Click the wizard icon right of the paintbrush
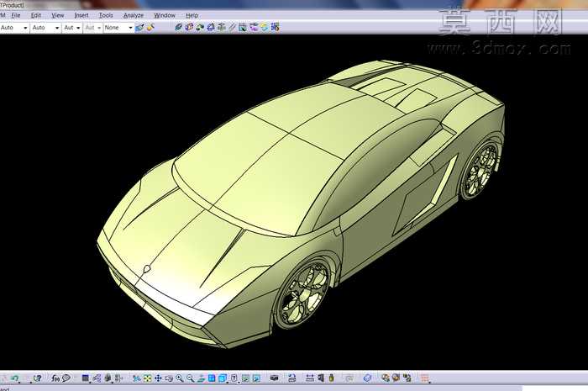The image size is (588, 391). pos(150,28)
